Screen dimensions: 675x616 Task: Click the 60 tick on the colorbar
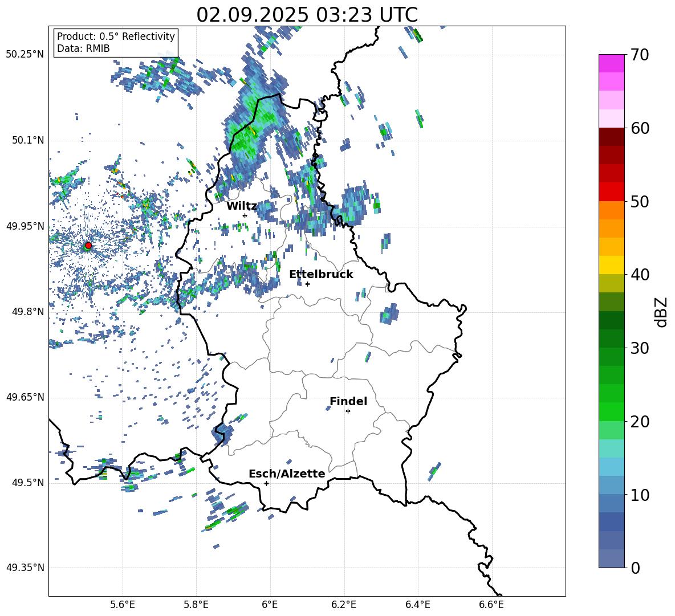pos(640,128)
